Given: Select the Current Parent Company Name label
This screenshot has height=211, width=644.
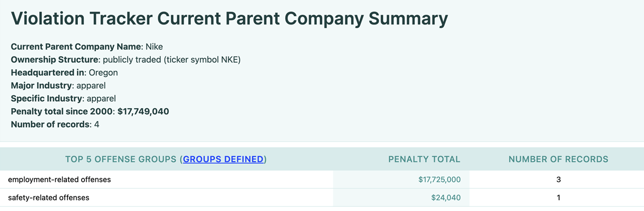Looking at the screenshot, I should 77,47.
